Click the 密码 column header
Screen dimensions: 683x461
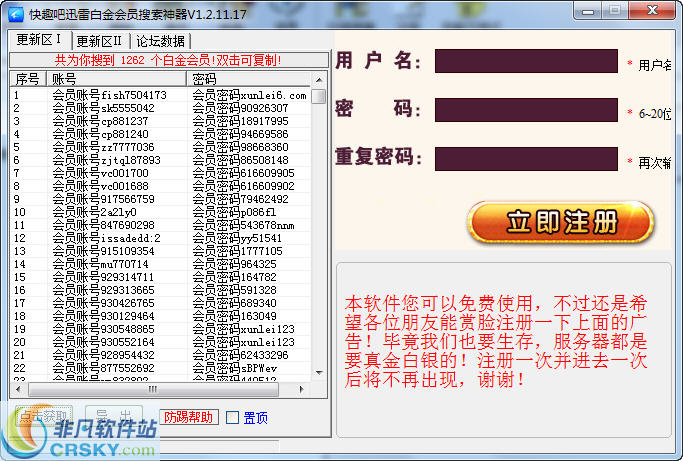tap(249, 79)
